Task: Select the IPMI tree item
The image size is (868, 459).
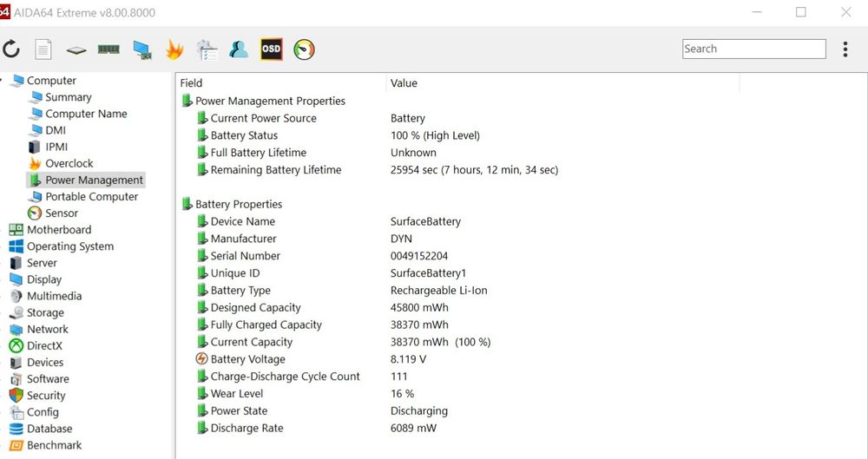Action: [56, 147]
